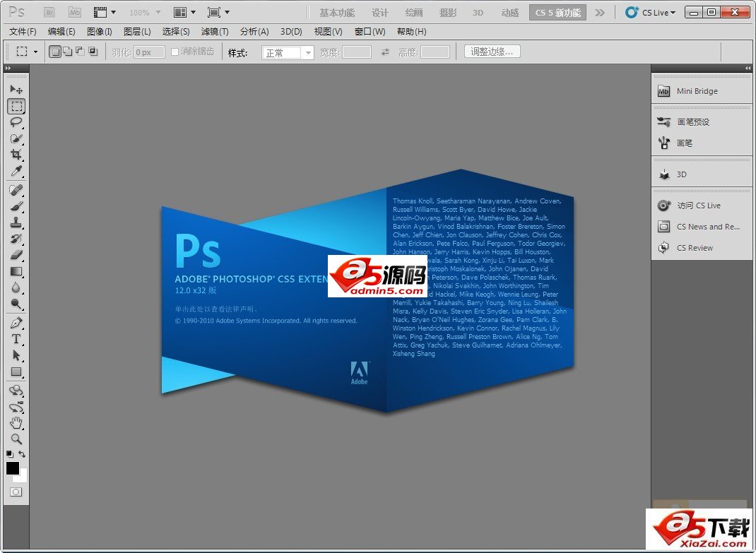Open the 样式 (Style) dropdown
Image resolution: width=756 pixels, height=553 pixels.
288,53
